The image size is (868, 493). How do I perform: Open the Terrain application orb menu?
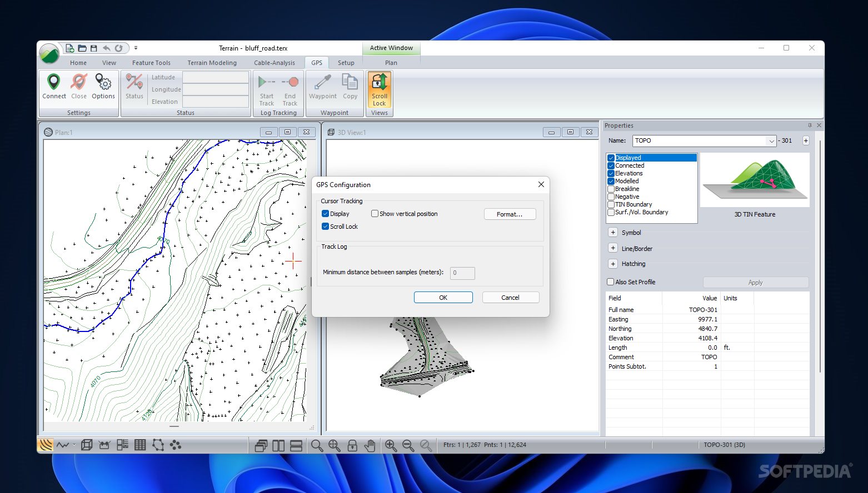[49, 54]
